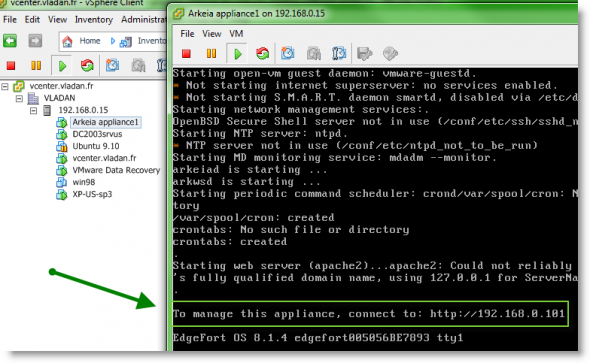Collapse the 192.168.0.15 host node
590x363 pixels.
tap(33, 111)
